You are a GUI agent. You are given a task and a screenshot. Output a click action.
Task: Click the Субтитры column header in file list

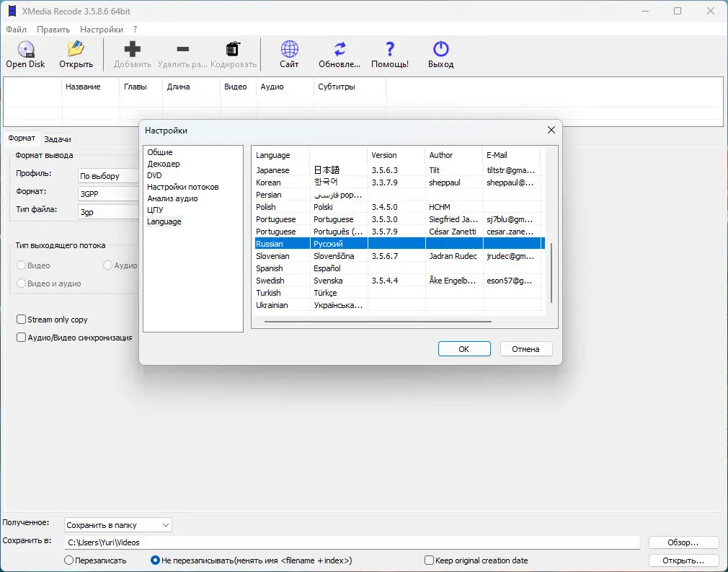click(x=350, y=87)
